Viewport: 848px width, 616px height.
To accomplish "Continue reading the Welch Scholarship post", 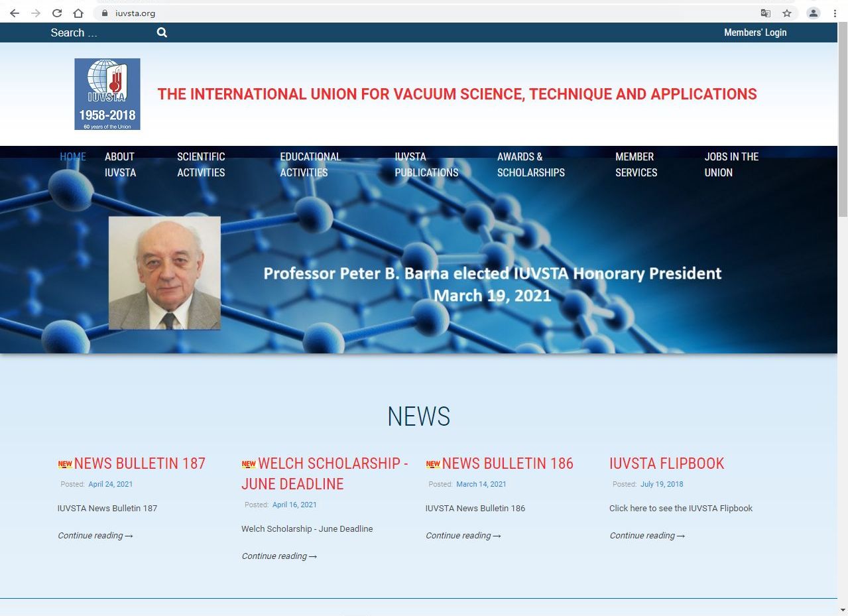I will click(279, 556).
